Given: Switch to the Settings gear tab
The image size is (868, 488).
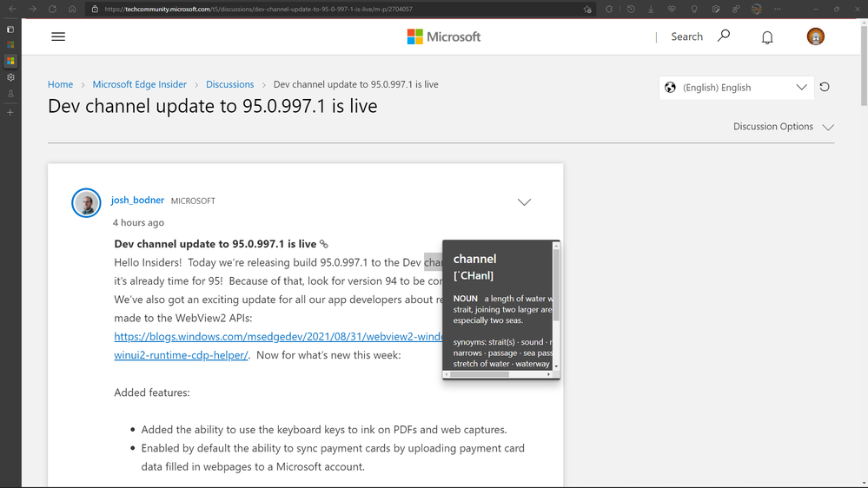Looking at the screenshot, I should coord(10,77).
